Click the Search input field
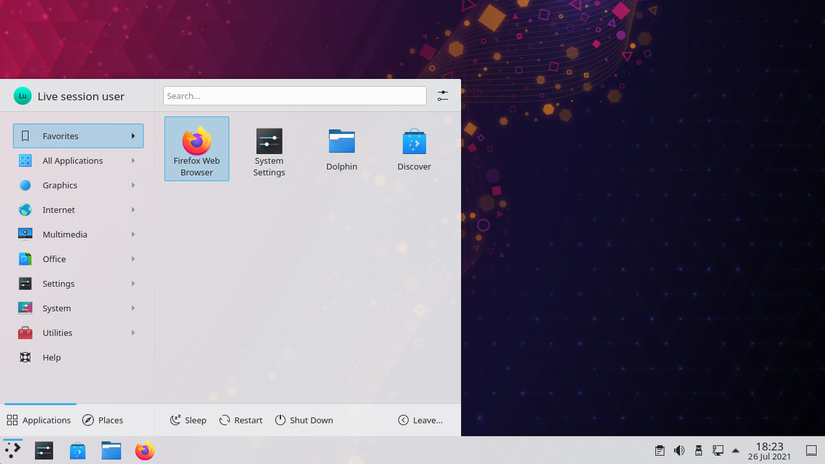Screen dimensions: 825x464 click(295, 96)
